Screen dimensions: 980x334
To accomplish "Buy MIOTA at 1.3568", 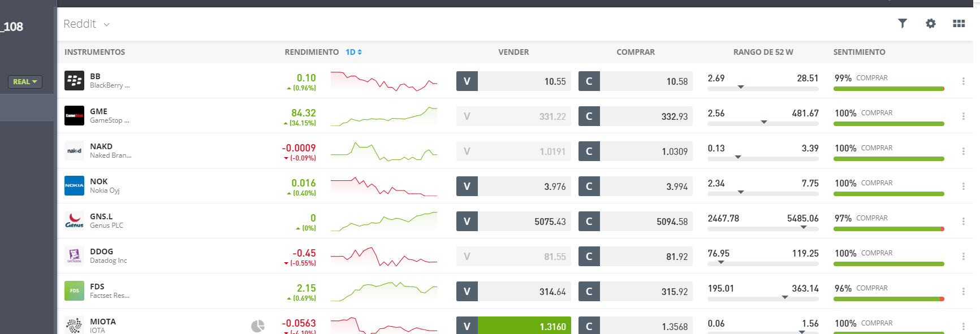I will [x=636, y=326].
